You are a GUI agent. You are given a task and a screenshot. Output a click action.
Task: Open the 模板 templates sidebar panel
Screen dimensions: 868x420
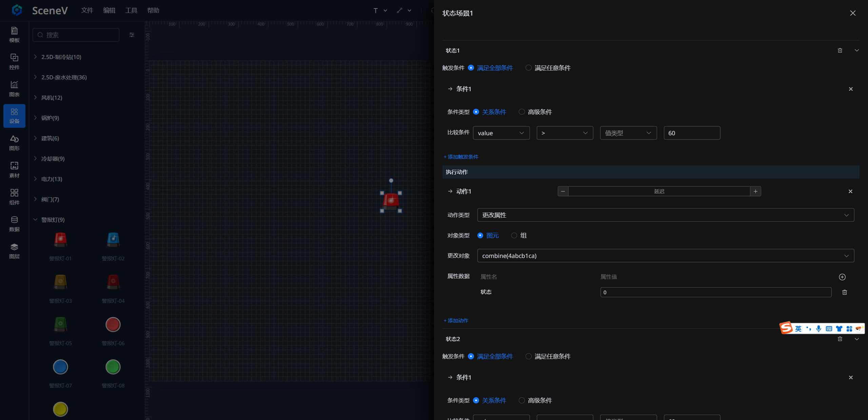[14, 35]
